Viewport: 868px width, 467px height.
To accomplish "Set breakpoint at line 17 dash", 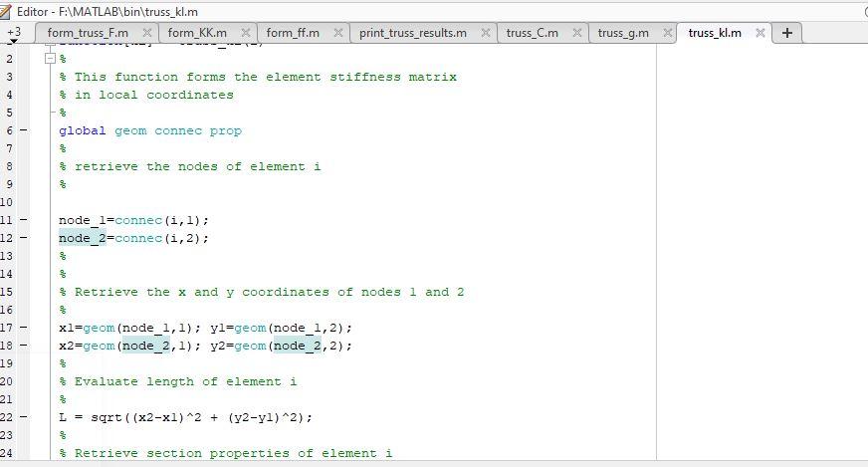I will 24,328.
